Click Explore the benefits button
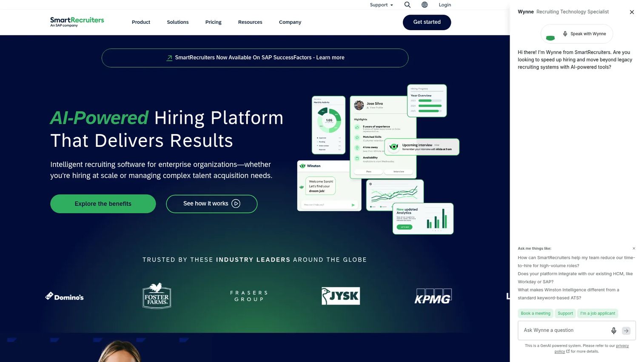This screenshot has width=644, height=362. pyautogui.click(x=103, y=204)
